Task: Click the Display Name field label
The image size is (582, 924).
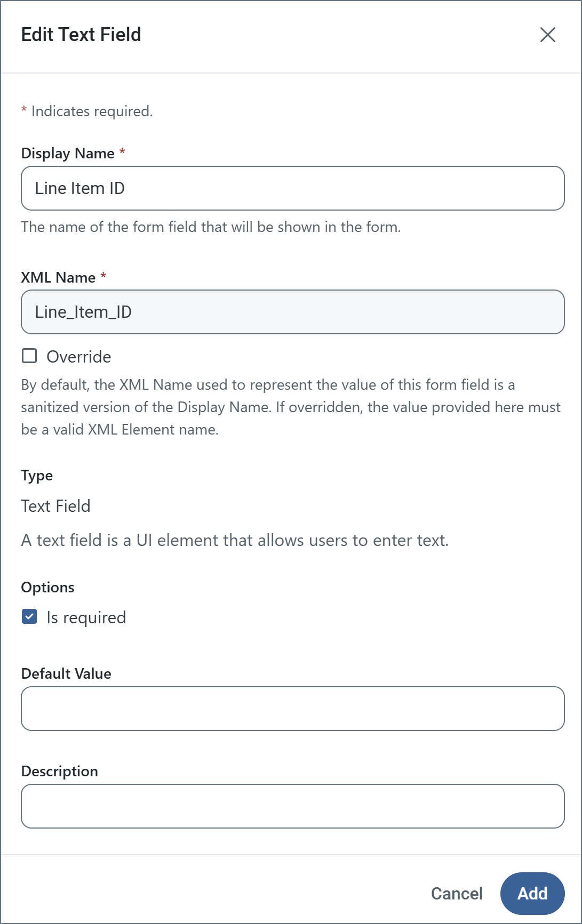Action: (68, 154)
